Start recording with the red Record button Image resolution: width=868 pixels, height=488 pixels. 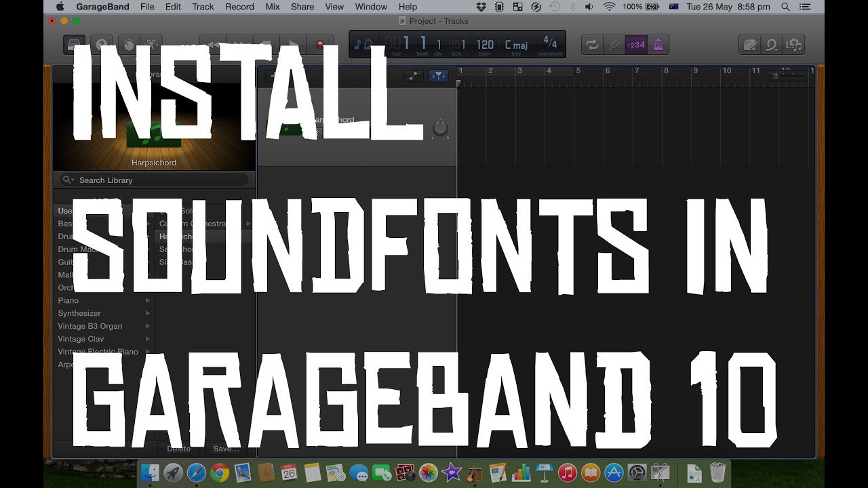[320, 45]
